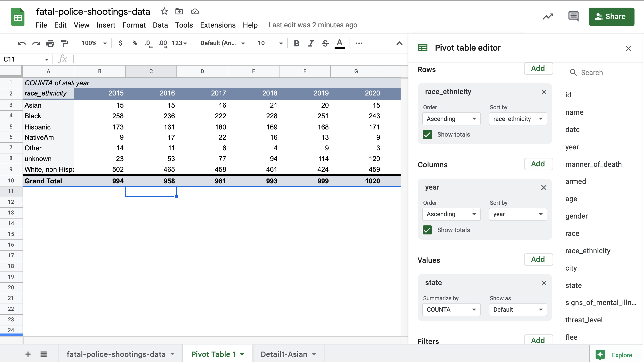Click the green Share button
644x362 pixels.
(x=611, y=16)
